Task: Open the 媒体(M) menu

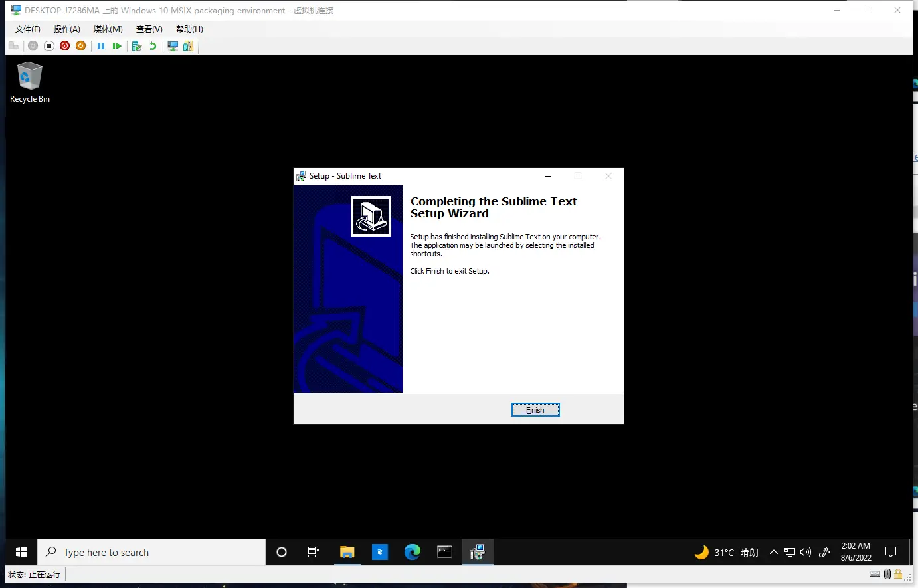Action: 108,29
